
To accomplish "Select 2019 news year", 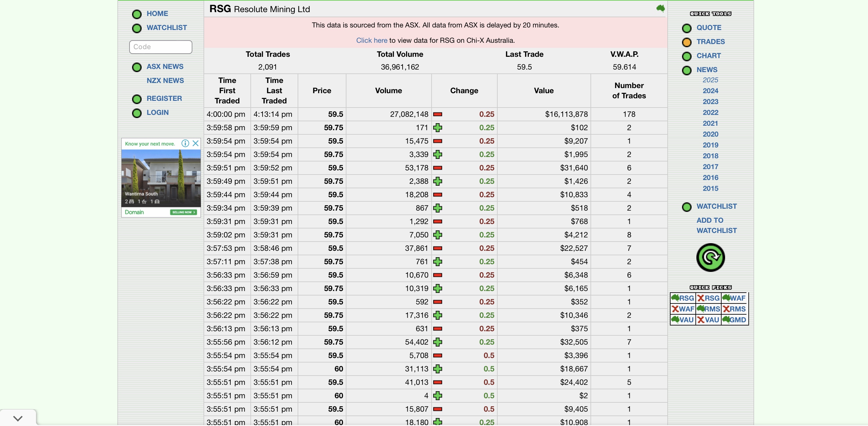I will (x=710, y=145).
